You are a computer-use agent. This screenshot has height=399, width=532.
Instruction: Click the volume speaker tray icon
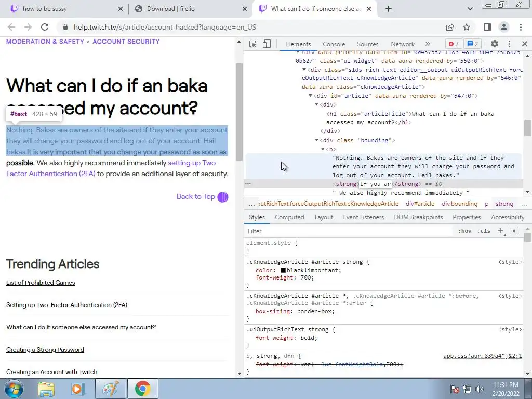[x=480, y=389]
